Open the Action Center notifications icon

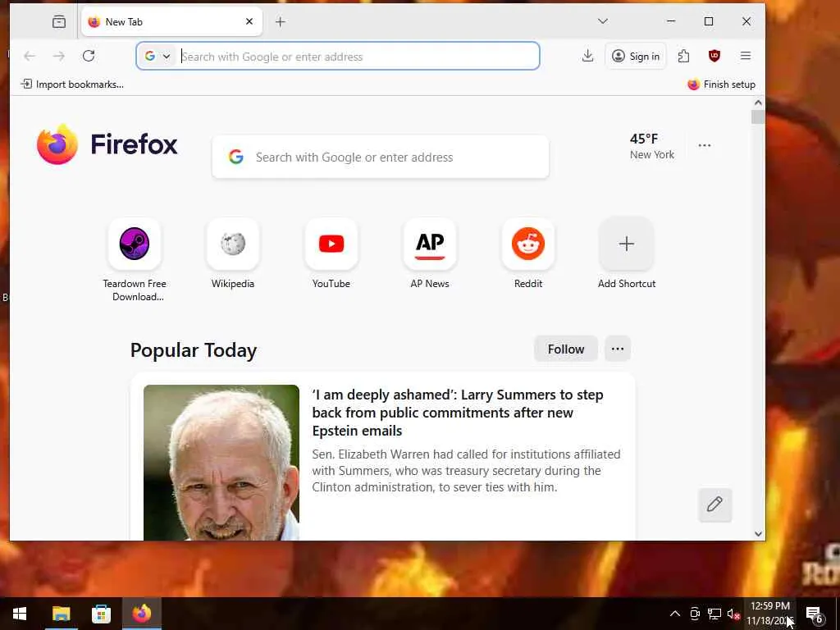pos(815,614)
